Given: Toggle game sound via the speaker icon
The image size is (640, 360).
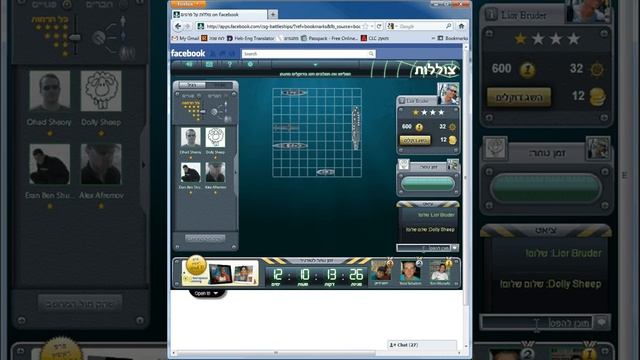Looking at the screenshot, I should pos(189,64).
